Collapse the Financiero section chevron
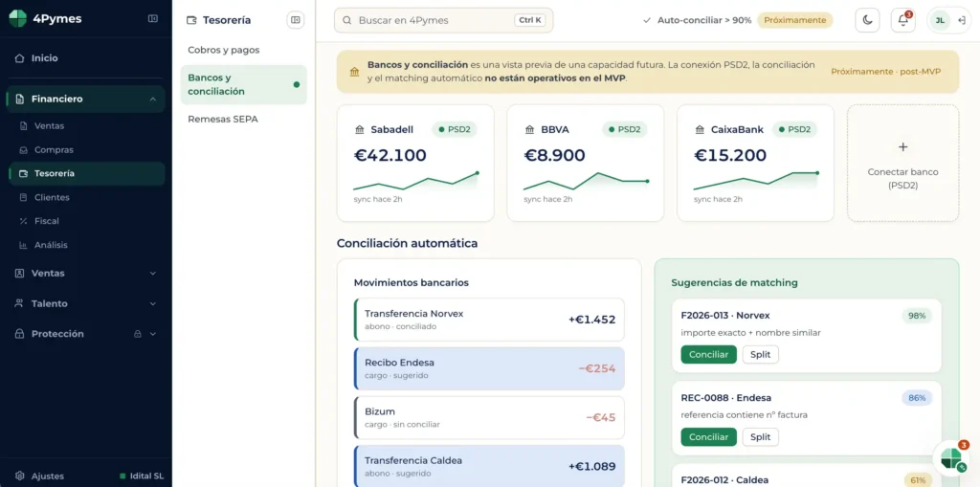Screen dimensions: 980x487 tap(153, 99)
